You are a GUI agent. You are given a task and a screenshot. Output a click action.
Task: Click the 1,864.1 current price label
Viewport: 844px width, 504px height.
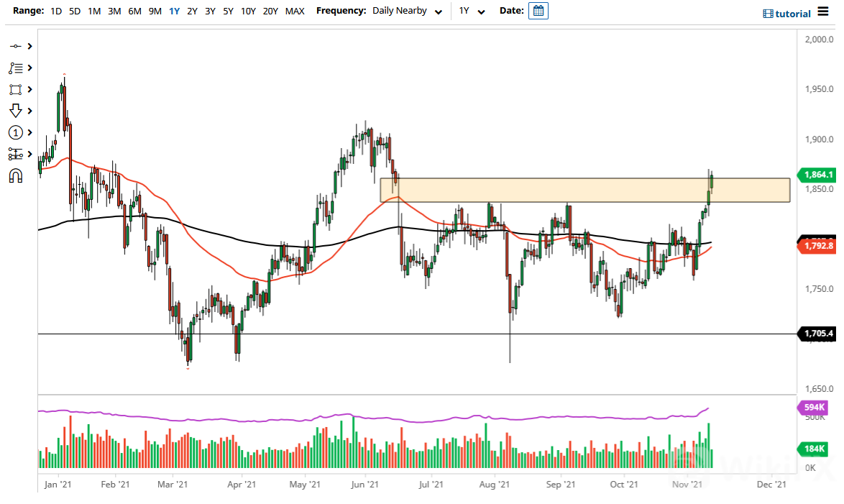coord(819,174)
